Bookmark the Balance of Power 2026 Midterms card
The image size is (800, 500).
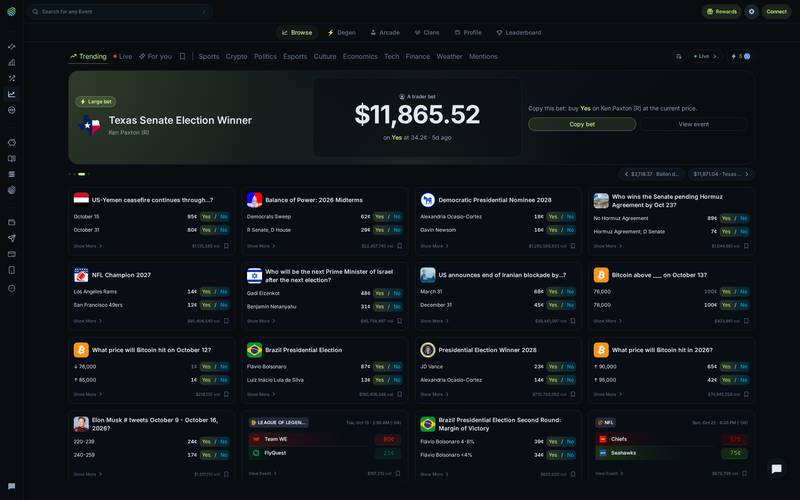tap(399, 246)
